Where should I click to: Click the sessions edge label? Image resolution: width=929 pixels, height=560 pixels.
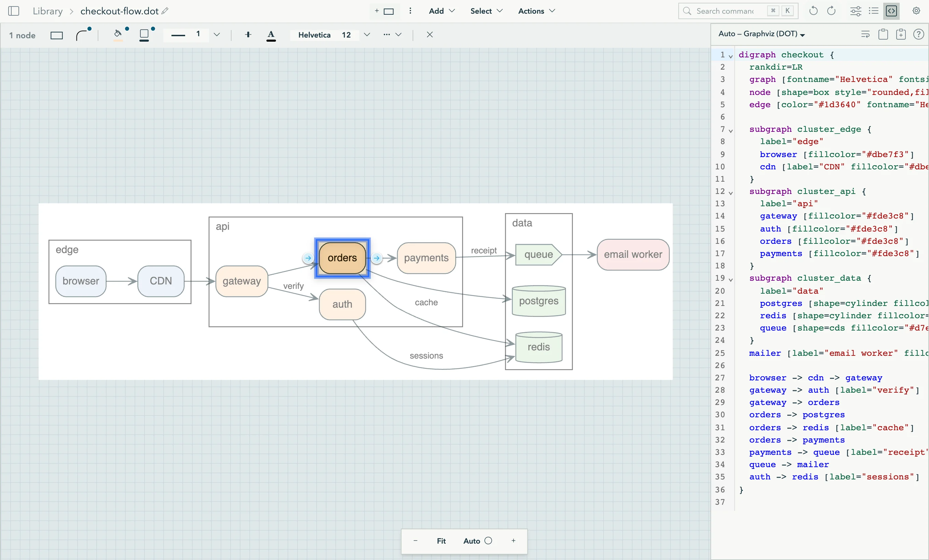427,356
